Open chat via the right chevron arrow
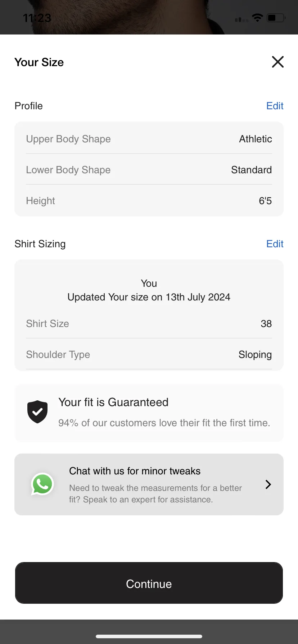The image size is (298, 644). coord(268,484)
